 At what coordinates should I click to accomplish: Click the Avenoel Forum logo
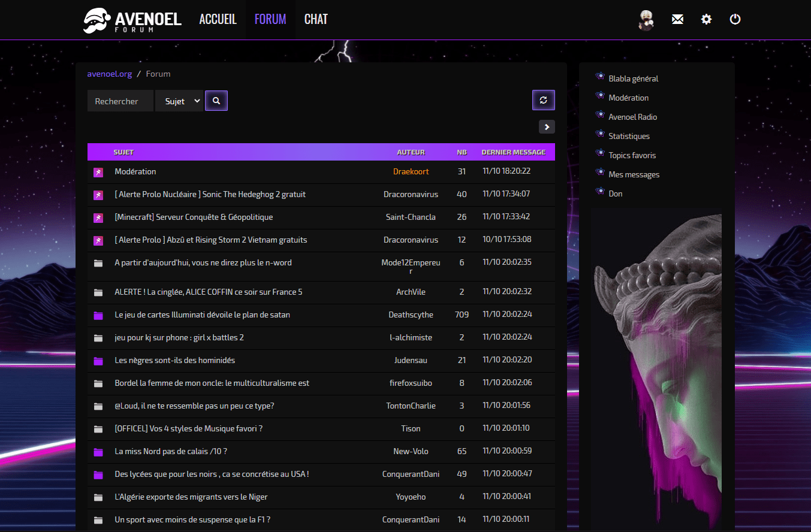tap(132, 20)
